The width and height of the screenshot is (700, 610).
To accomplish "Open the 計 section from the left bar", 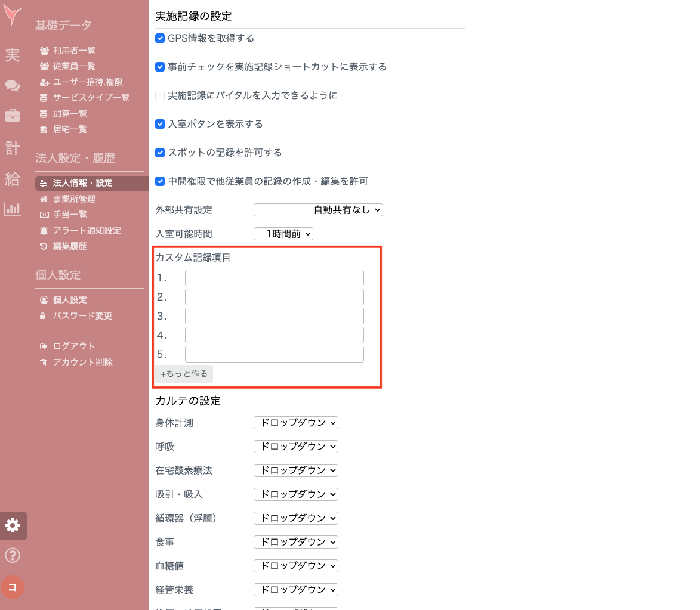I will 13,148.
